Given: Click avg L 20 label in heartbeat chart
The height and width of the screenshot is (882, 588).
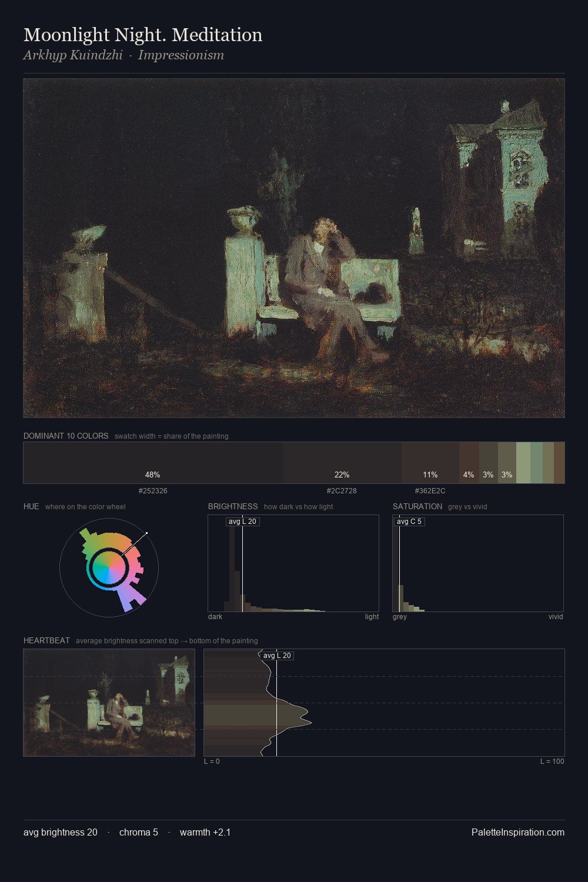Looking at the screenshot, I should 277,656.
